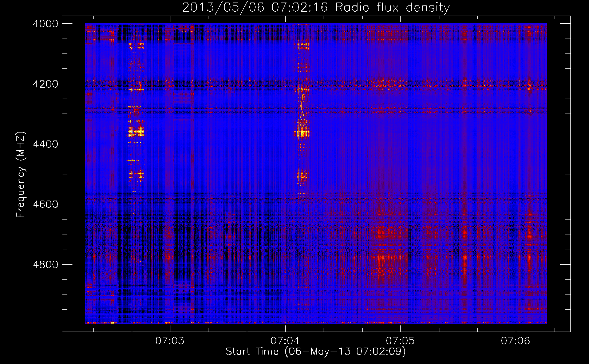This screenshot has height=364, width=589.
Task: Click the 'Start Time (06-May-13 07:02:09)' axis title
Action: [316, 352]
